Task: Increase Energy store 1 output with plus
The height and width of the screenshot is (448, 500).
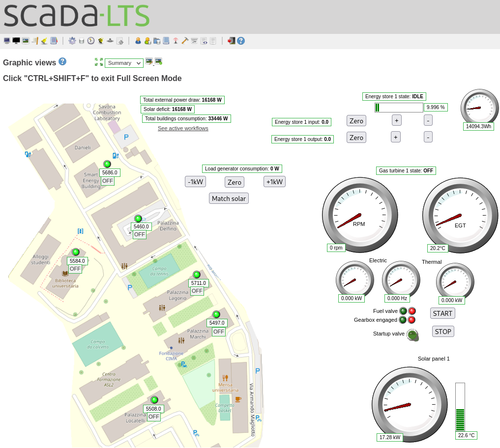Action: coord(395,137)
